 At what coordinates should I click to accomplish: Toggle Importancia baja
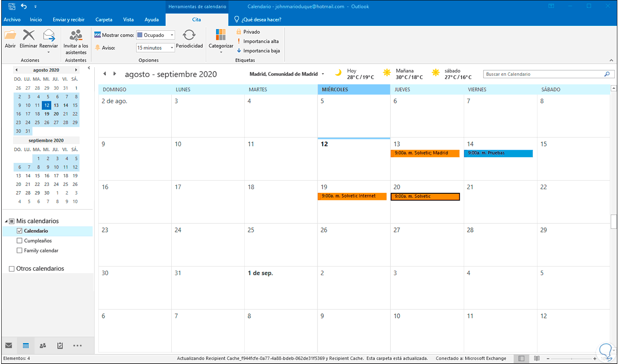pyautogui.click(x=258, y=51)
